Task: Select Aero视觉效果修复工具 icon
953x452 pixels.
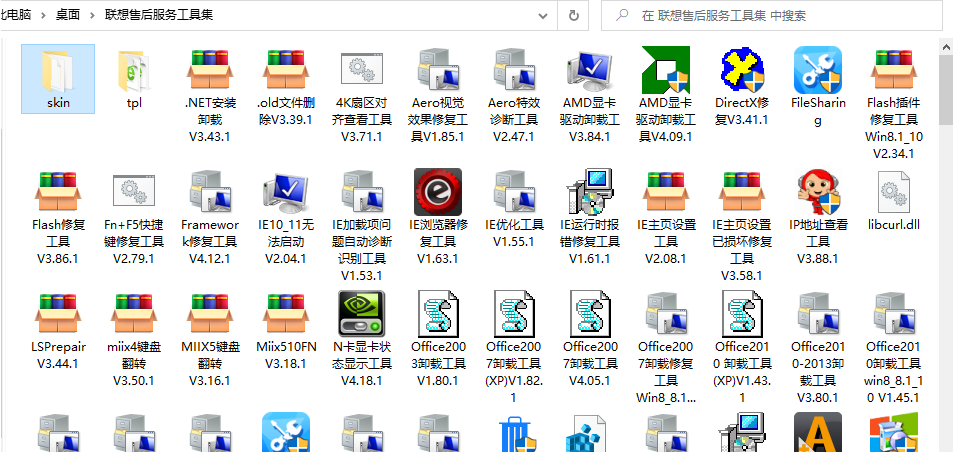Action: pyautogui.click(x=438, y=70)
